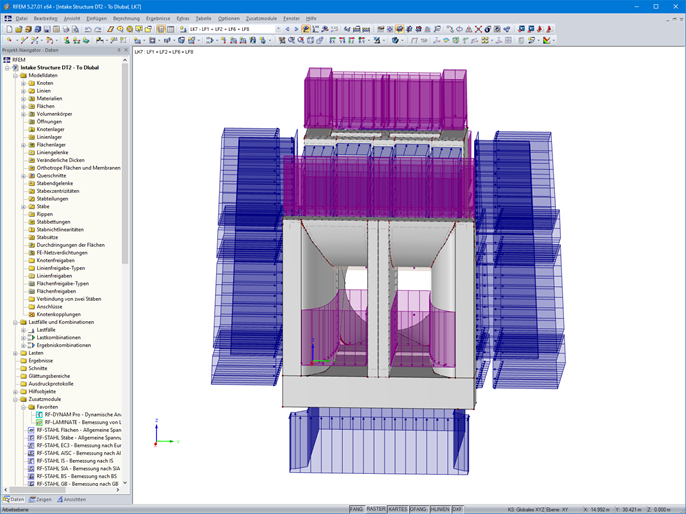The image size is (686, 514).
Task: Toggle the table display icon
Action: (170, 29)
